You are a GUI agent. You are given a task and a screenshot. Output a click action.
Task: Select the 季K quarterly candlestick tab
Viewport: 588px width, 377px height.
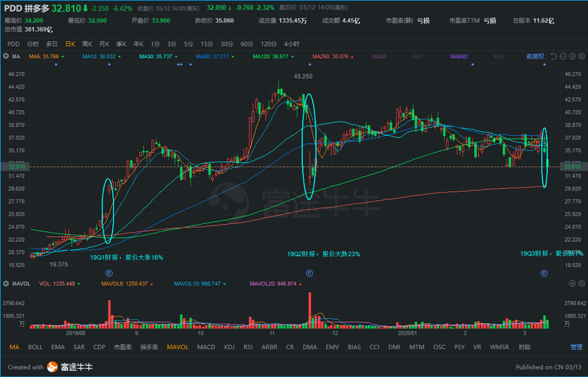pos(121,44)
